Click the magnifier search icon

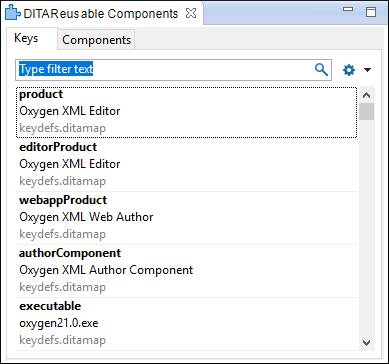coord(321,70)
